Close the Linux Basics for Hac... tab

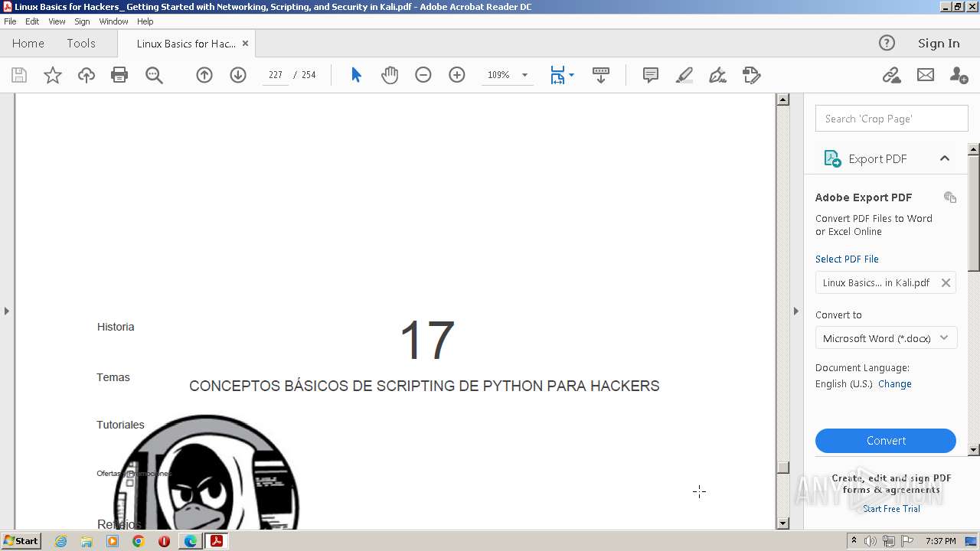[x=245, y=44]
